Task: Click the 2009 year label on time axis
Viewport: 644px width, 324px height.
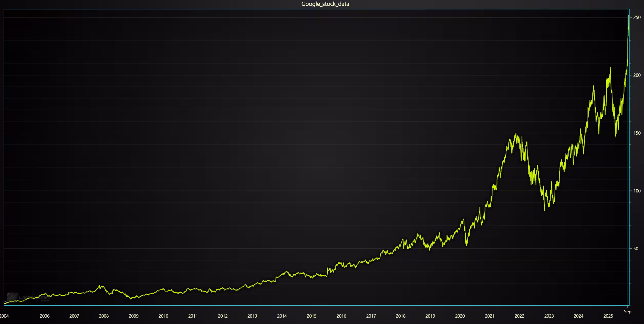Action: [134, 316]
